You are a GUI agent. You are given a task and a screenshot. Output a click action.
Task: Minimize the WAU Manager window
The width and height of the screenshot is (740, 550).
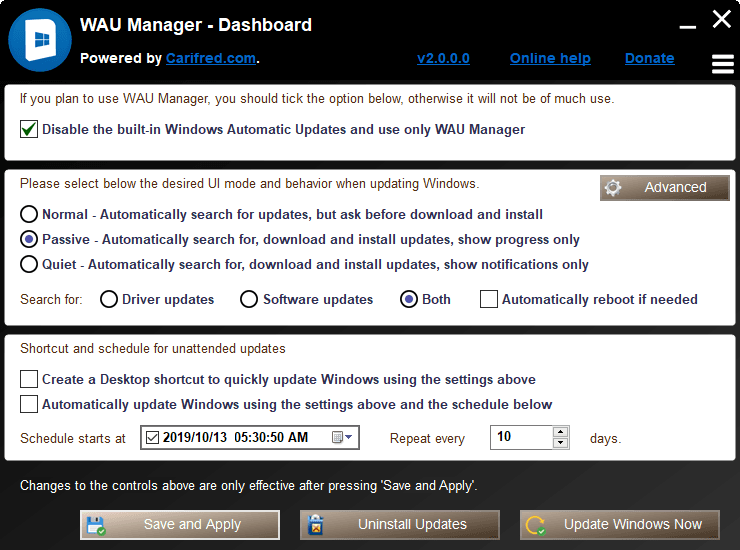[687, 27]
